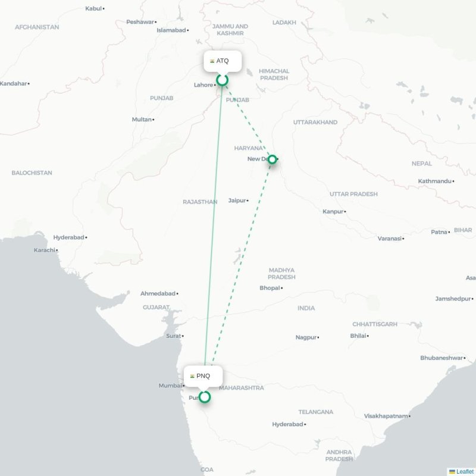Click the PNQ airport circle marker
Screen dimensions: 476x476
(x=205, y=397)
